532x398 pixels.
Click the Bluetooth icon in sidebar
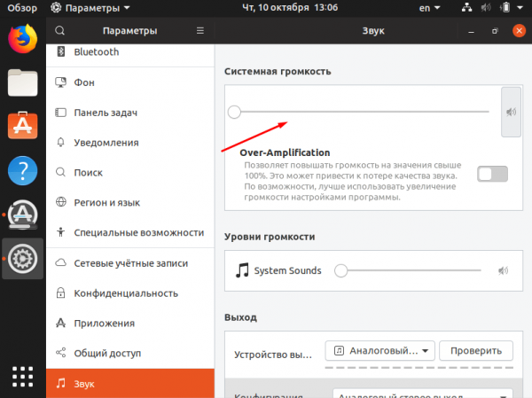(x=60, y=51)
